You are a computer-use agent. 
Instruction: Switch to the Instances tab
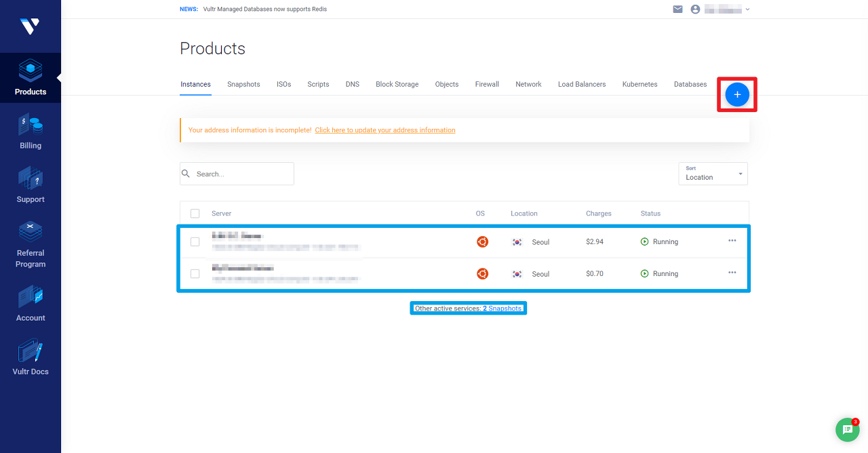pyautogui.click(x=195, y=85)
